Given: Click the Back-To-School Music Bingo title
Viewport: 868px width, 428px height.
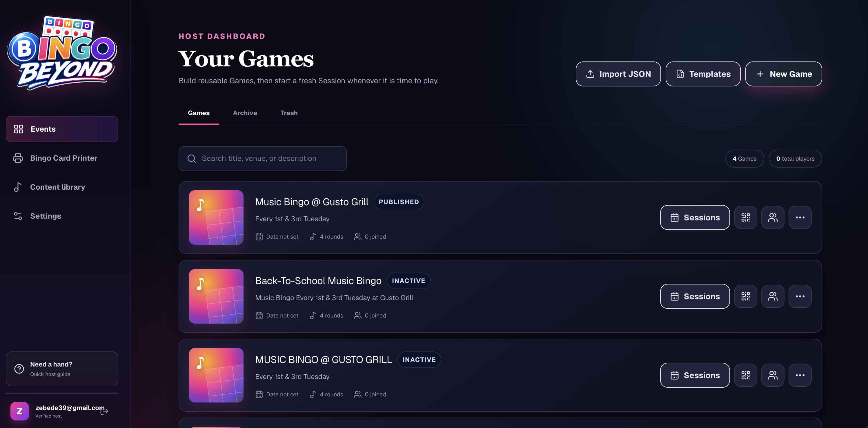Looking at the screenshot, I should [318, 281].
